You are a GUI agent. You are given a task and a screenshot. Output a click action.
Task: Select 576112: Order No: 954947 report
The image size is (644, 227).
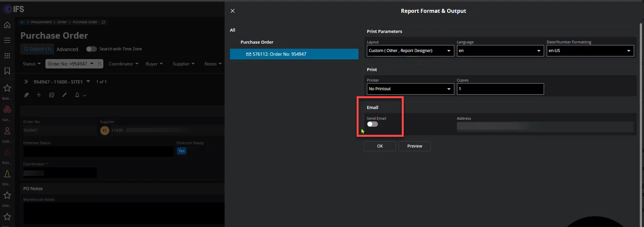click(x=294, y=54)
